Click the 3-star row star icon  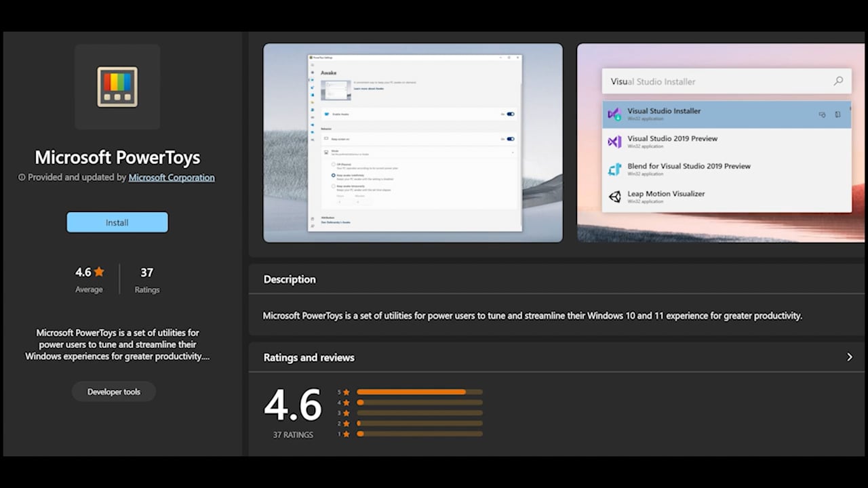point(347,413)
